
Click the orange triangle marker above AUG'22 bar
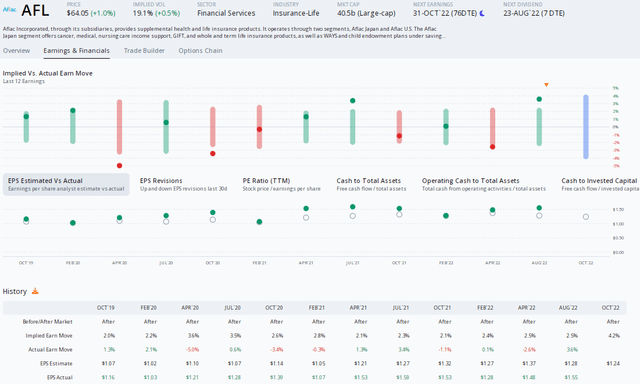click(546, 85)
